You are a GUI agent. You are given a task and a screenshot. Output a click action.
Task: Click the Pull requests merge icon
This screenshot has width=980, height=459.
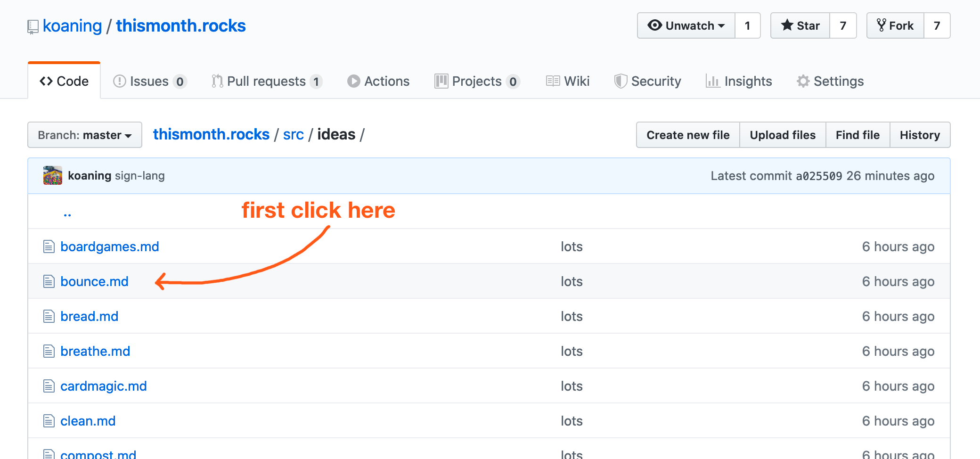tap(217, 81)
